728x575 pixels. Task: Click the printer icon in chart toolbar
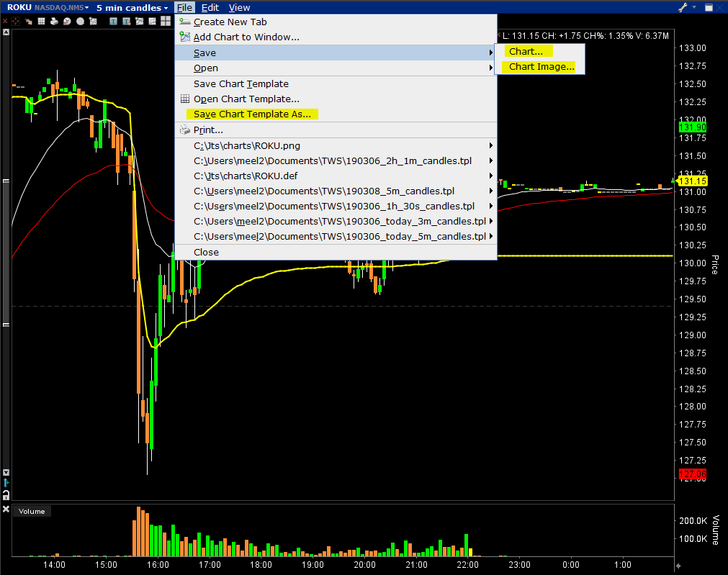[54, 22]
